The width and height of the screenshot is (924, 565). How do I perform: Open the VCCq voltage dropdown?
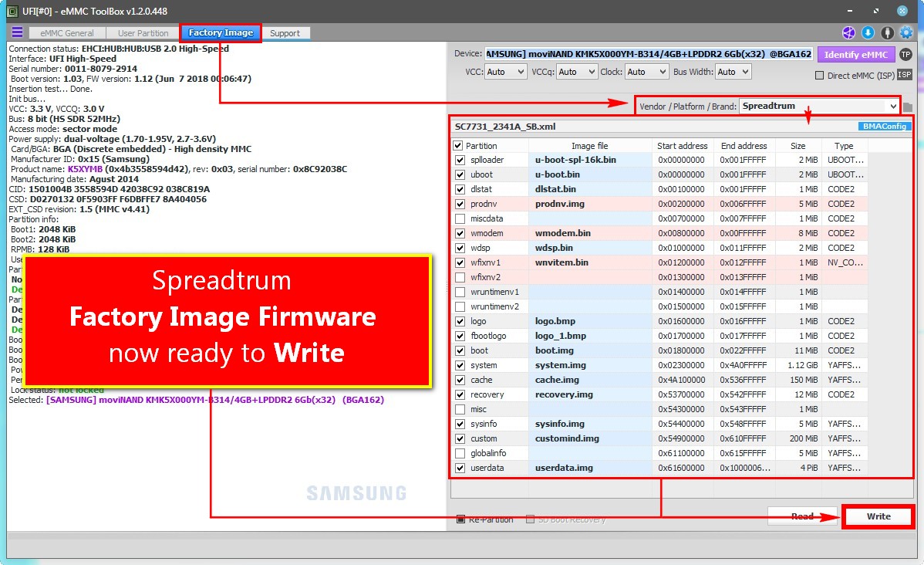(577, 72)
